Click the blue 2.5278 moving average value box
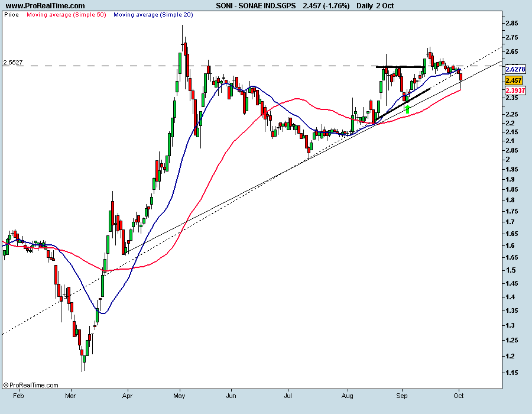 (x=515, y=69)
